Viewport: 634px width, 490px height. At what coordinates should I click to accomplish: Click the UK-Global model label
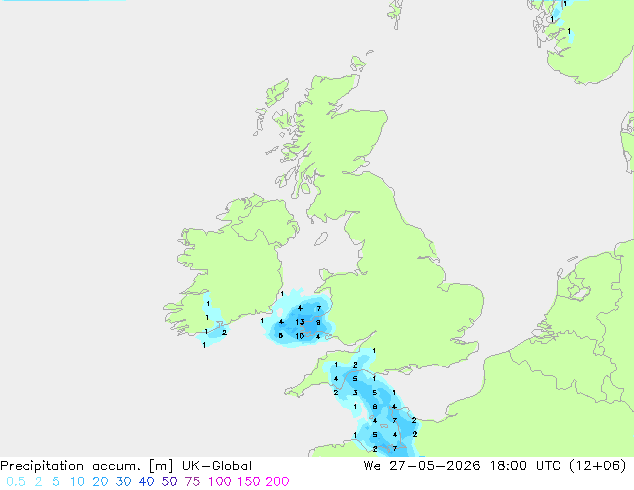217,466
